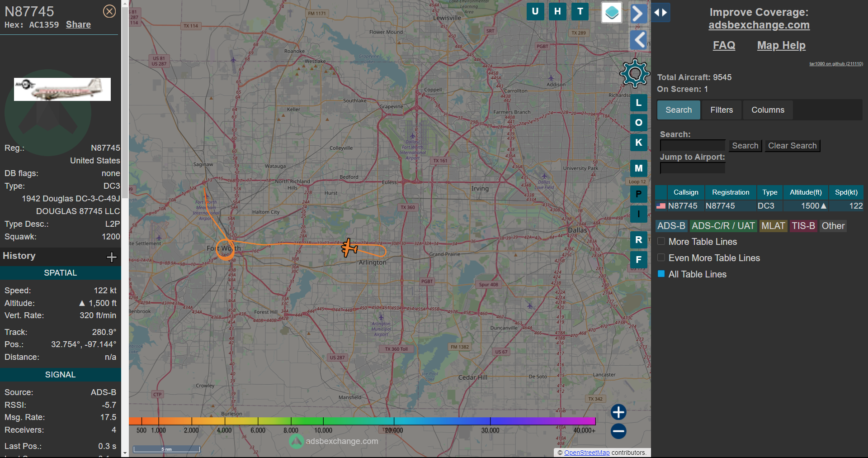Switch to the Filters tab
The height and width of the screenshot is (458, 868).
point(722,110)
